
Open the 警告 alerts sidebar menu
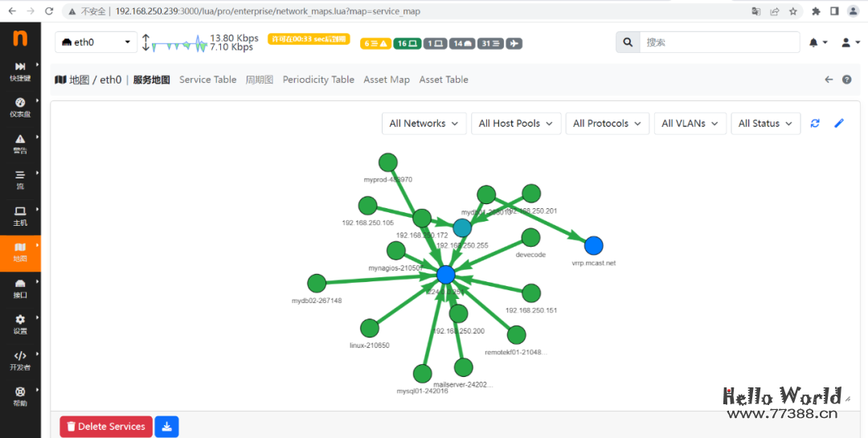point(20,143)
